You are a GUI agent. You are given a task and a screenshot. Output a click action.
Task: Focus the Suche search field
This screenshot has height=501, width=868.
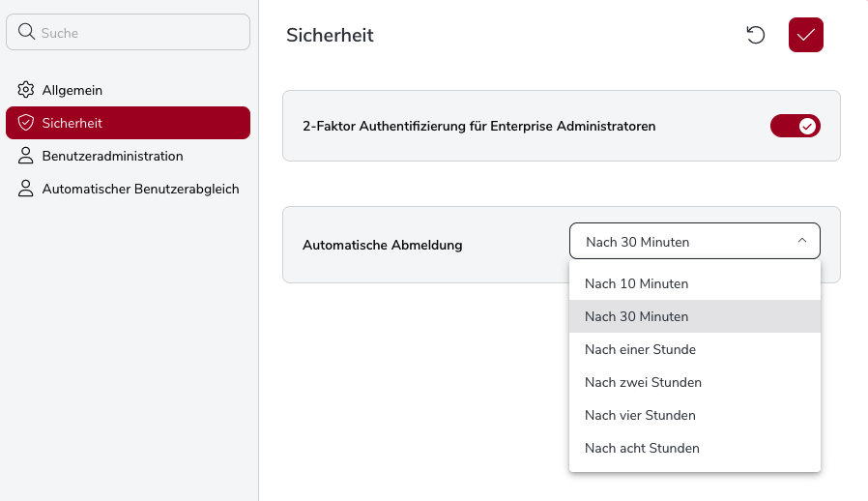(140, 33)
